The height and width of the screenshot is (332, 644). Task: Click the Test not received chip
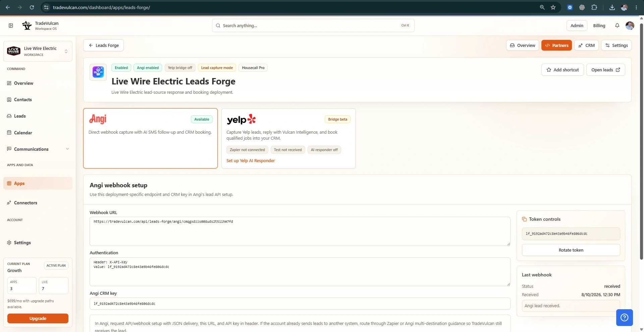pyautogui.click(x=288, y=150)
